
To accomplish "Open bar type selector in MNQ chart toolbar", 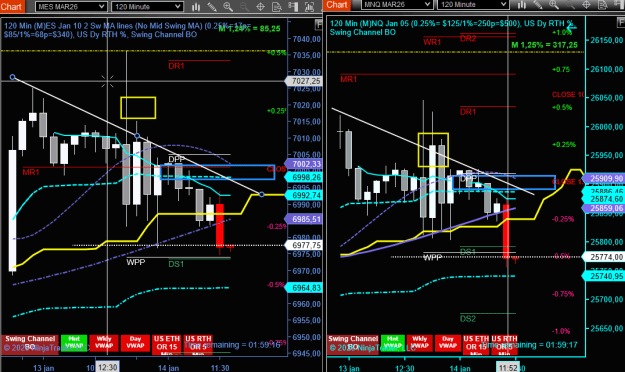I will (x=522, y=4).
